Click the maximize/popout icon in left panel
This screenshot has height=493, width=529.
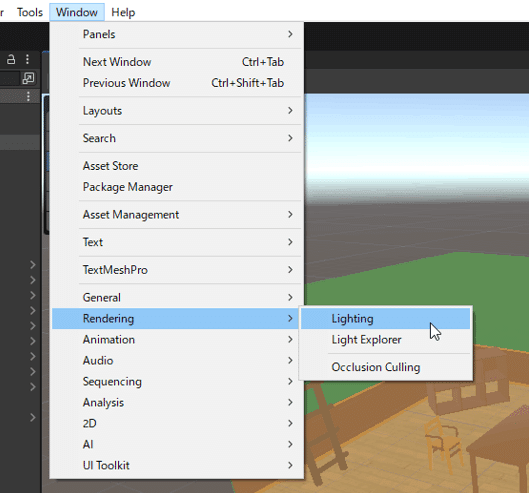(x=28, y=78)
